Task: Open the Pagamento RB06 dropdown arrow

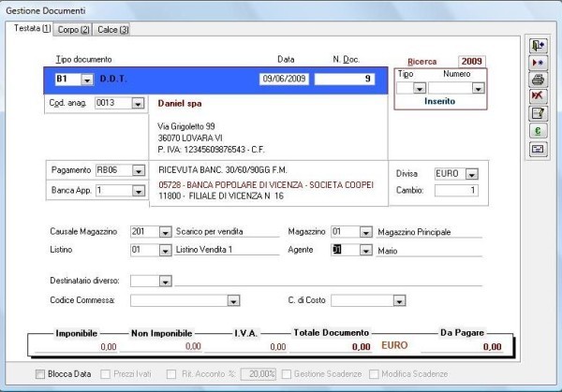Action: tap(139, 170)
